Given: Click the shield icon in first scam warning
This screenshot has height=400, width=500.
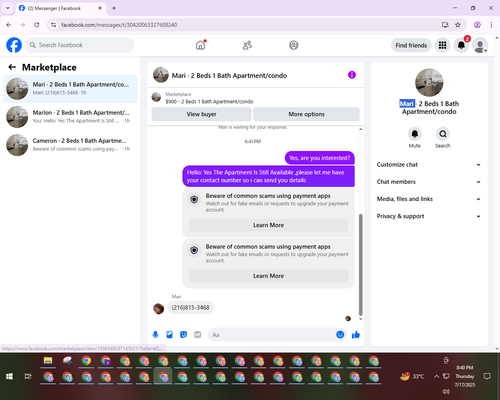Looking at the screenshot, I should coord(194,200).
